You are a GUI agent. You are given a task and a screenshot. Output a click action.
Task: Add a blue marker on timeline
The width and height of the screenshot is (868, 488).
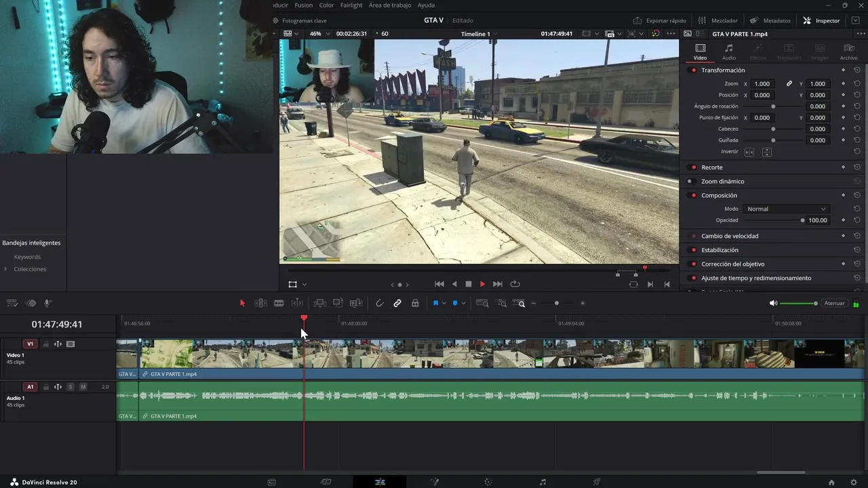[455, 303]
